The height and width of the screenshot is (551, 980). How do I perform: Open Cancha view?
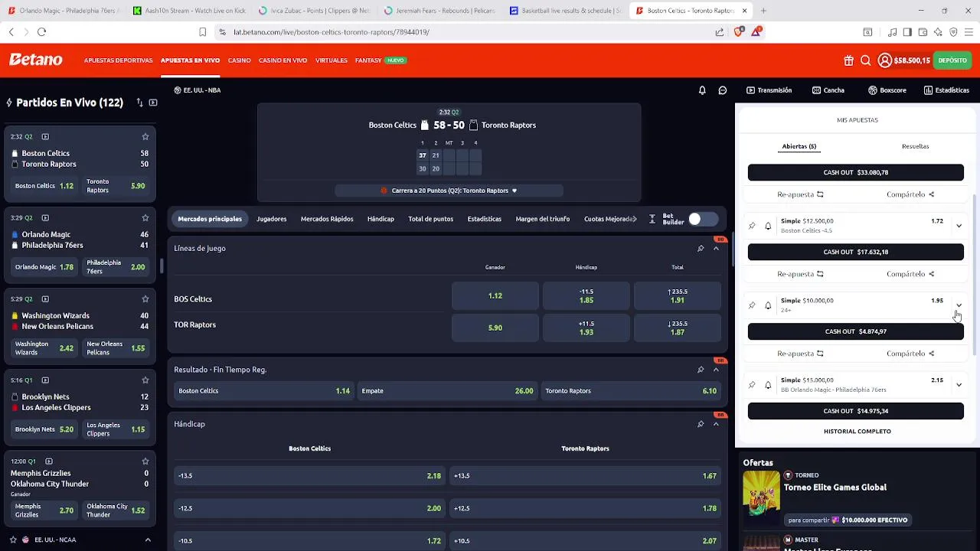(x=828, y=90)
